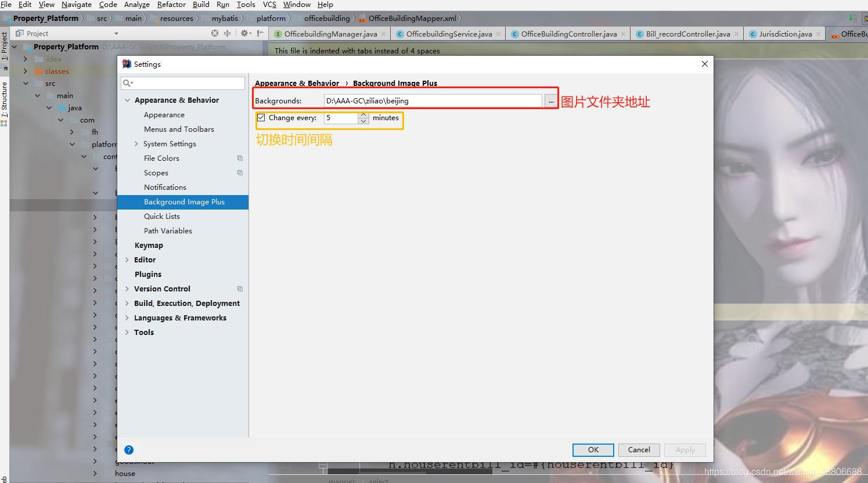Decrease the change interval with down arrow
868x483 pixels.
[363, 121]
